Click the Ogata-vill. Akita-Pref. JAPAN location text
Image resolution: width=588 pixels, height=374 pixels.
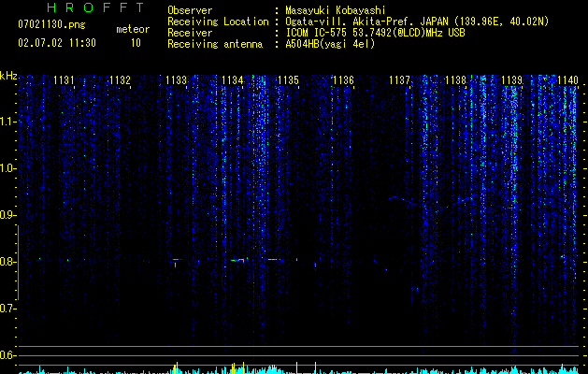click(x=417, y=22)
